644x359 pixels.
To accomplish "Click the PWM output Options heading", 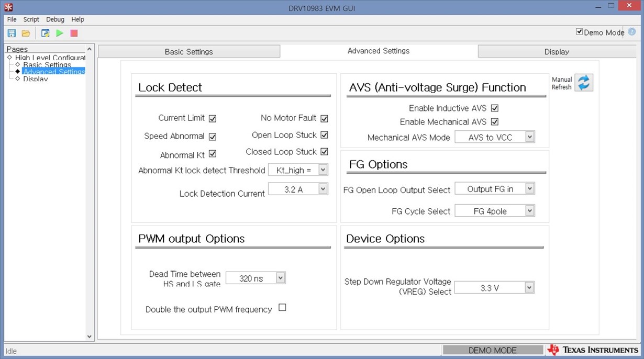I will 192,239.
